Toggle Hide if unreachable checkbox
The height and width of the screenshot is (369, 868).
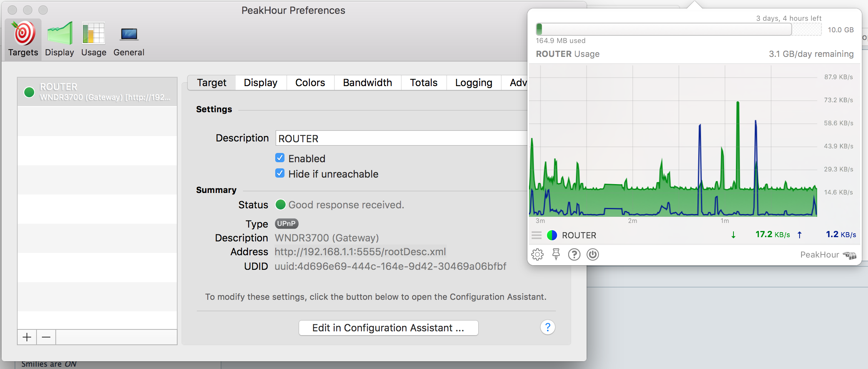tap(280, 173)
